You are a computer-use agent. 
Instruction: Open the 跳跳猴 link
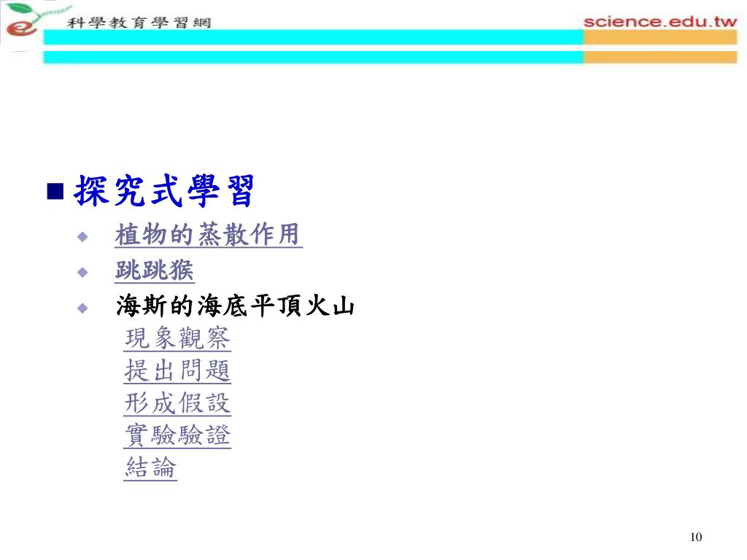coord(155,271)
